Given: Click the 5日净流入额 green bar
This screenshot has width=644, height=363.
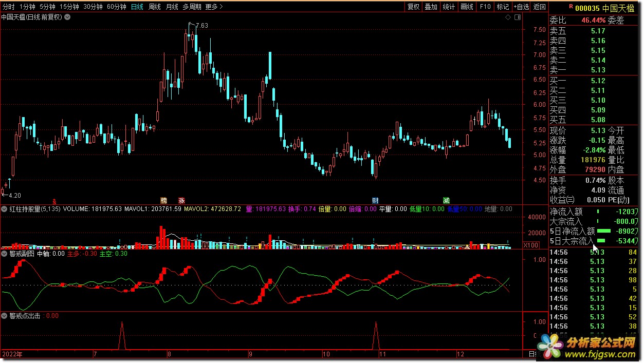Looking at the screenshot, I should pos(604,231).
